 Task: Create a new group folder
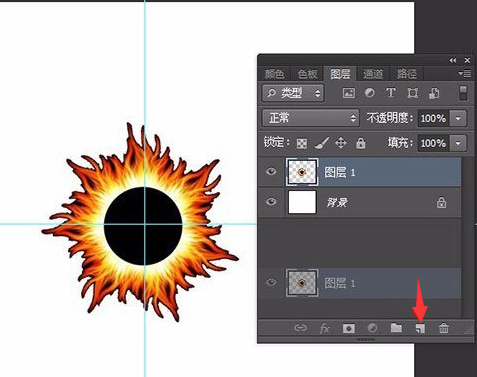click(396, 328)
